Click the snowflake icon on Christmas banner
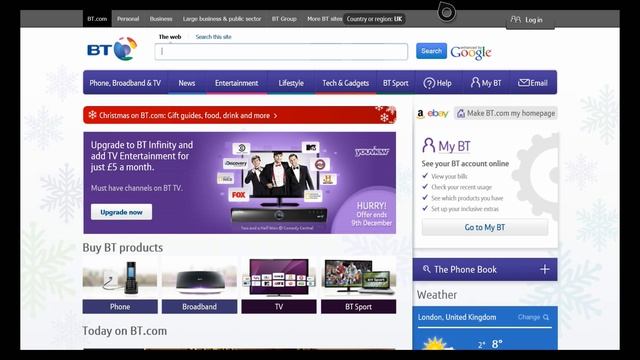640x360 pixels. pos(93,115)
